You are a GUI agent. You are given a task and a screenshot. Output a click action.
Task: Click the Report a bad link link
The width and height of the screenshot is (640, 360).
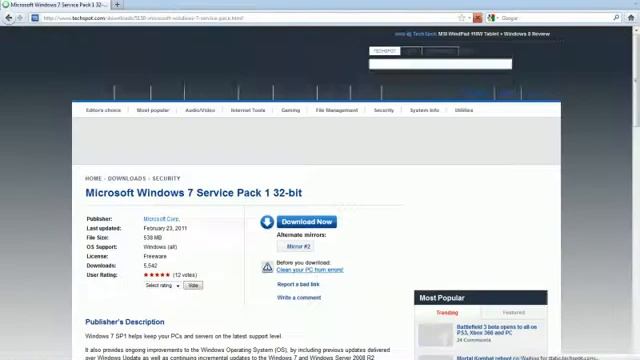coord(298,284)
